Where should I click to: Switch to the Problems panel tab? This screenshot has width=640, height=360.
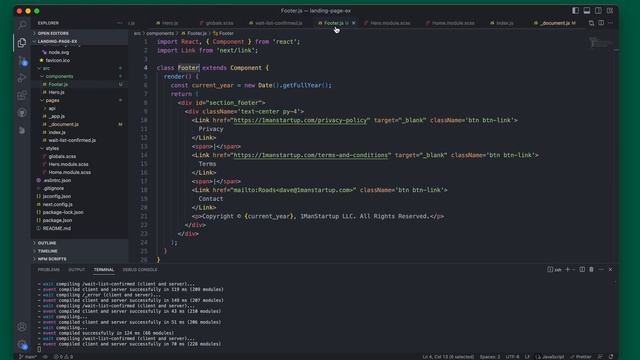(49, 270)
